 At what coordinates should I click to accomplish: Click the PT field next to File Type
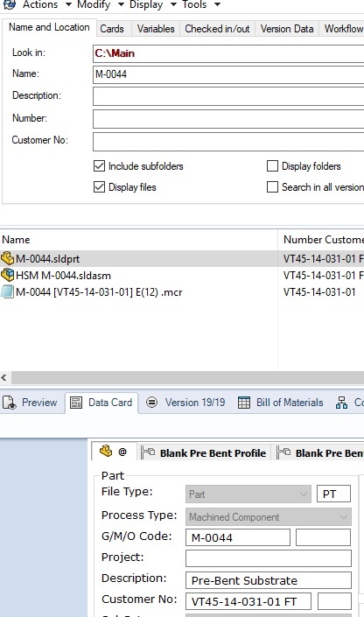tap(333, 494)
